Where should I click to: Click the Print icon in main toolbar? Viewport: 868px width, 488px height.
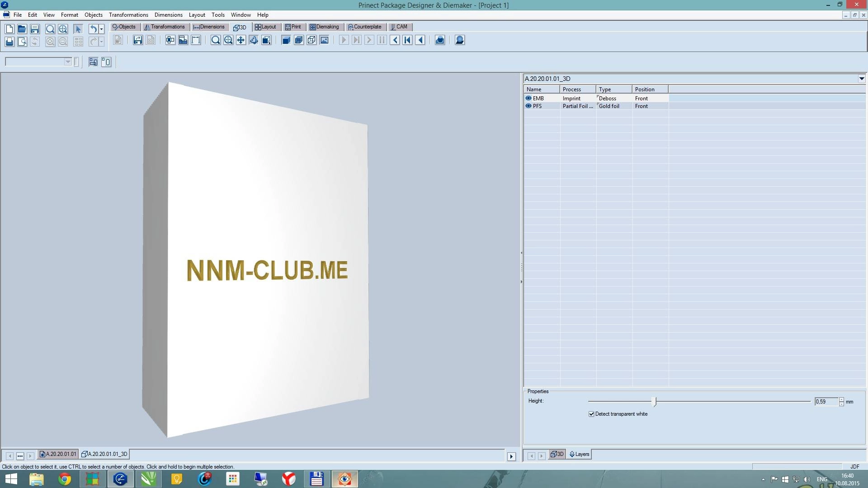click(9, 42)
